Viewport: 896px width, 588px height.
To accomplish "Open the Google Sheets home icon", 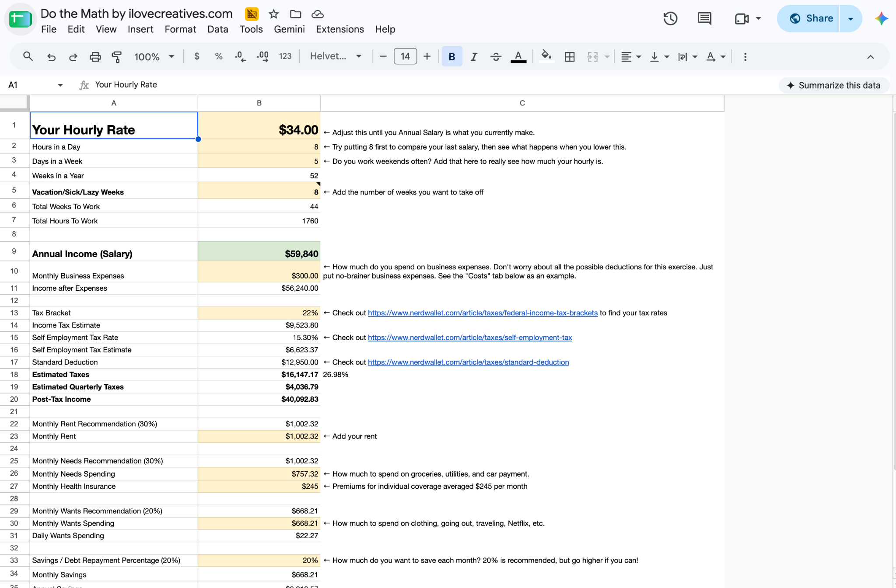I will point(20,19).
